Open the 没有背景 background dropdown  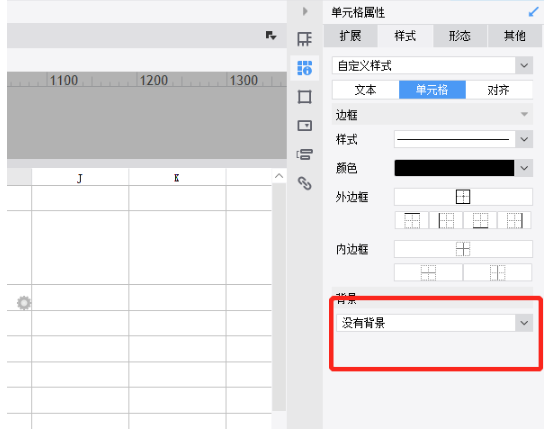click(435, 323)
